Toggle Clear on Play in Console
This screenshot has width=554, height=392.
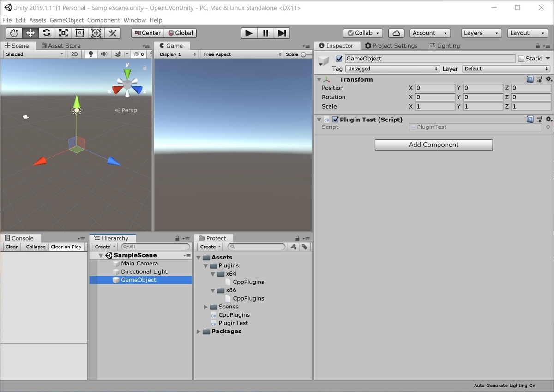(66, 247)
